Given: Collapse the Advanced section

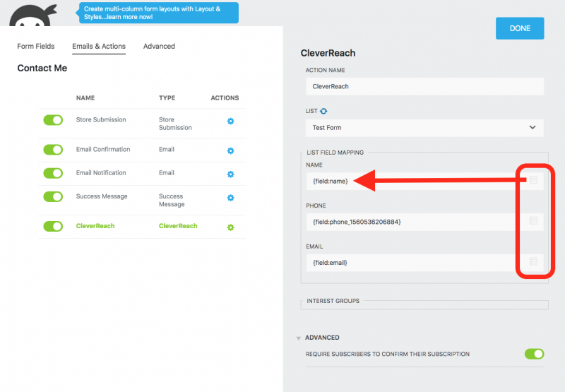Looking at the screenshot, I should [x=299, y=338].
